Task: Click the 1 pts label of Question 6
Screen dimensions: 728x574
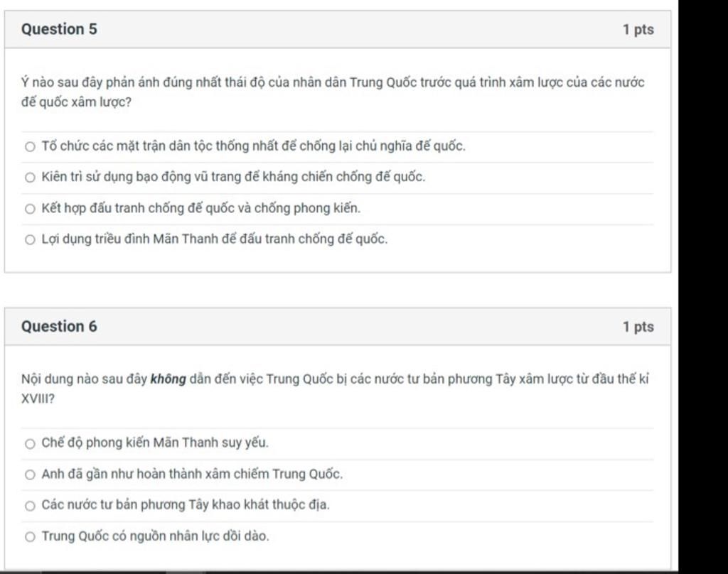Action: (x=638, y=327)
